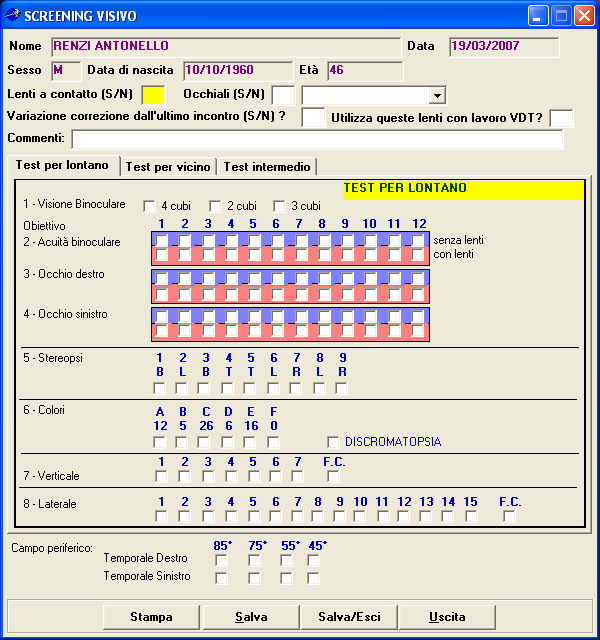Tick Acuità binoculare senza lenti box 1
This screenshot has width=600, height=640.
coord(162,240)
